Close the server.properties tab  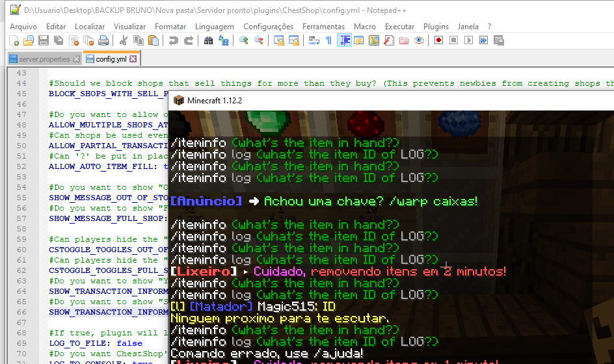click(76, 59)
